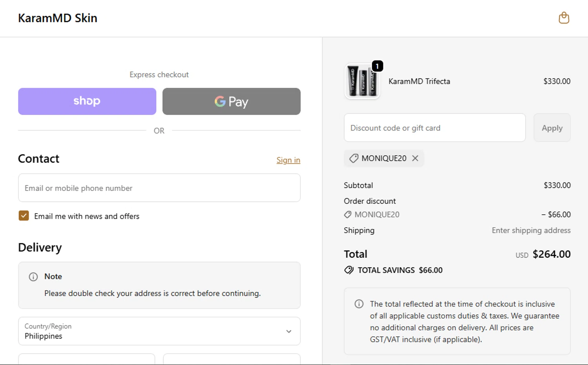
Task: Uncheck Email me with news and offers
Action: [x=24, y=215]
